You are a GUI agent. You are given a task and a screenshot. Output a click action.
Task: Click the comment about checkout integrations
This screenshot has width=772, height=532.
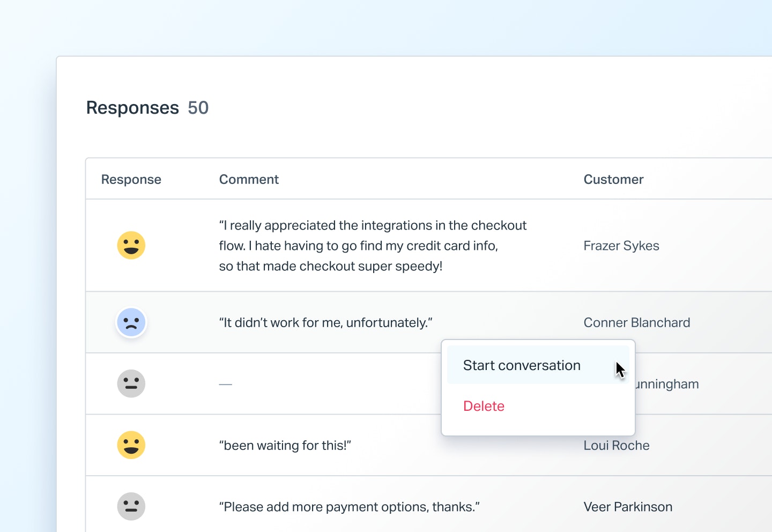click(373, 246)
